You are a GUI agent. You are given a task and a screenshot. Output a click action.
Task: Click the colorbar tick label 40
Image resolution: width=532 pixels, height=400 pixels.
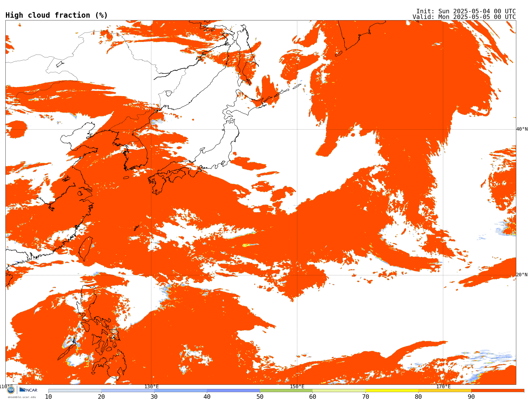click(x=207, y=397)
